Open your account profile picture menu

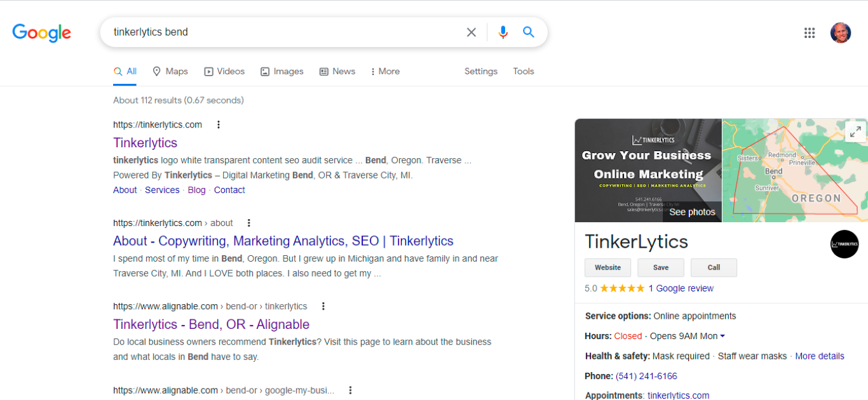(x=841, y=32)
